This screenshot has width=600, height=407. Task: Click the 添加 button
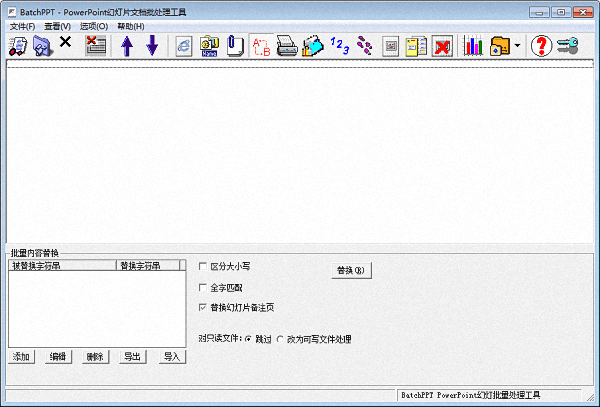[x=21, y=357]
